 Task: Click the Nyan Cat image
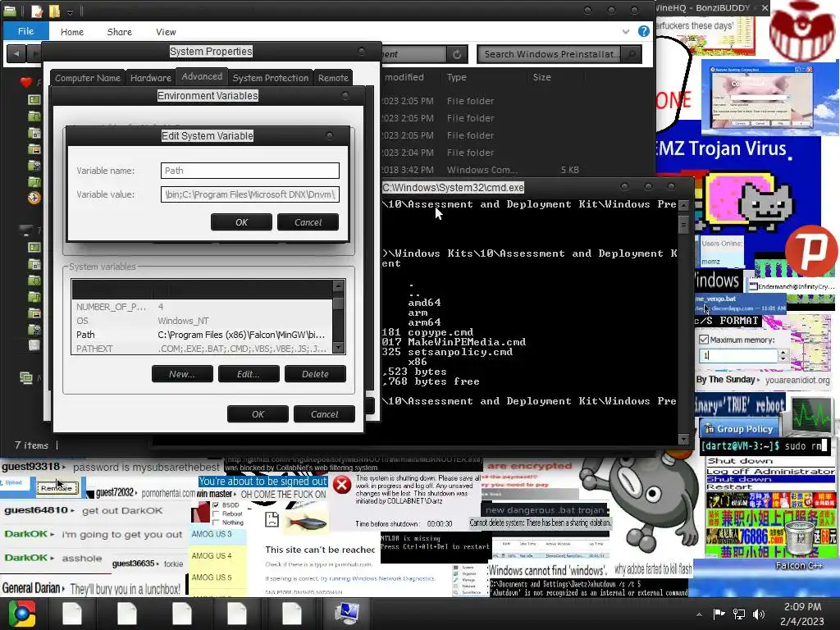coord(746,202)
